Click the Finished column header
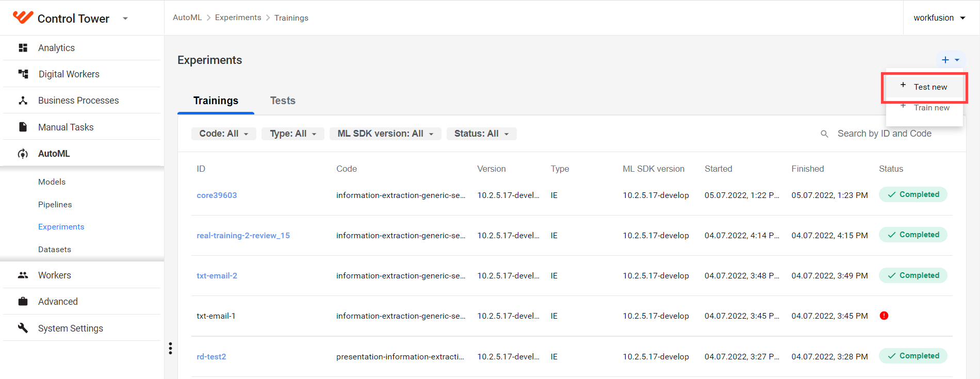This screenshot has height=379, width=980. click(807, 169)
